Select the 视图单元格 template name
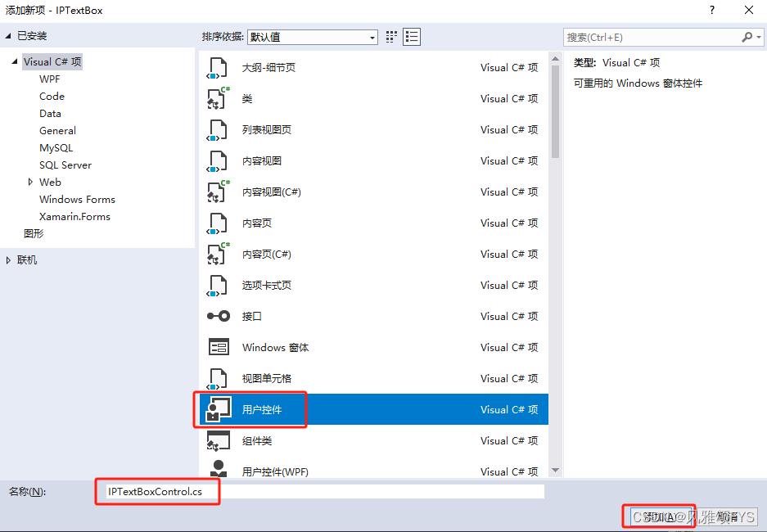 click(x=267, y=378)
